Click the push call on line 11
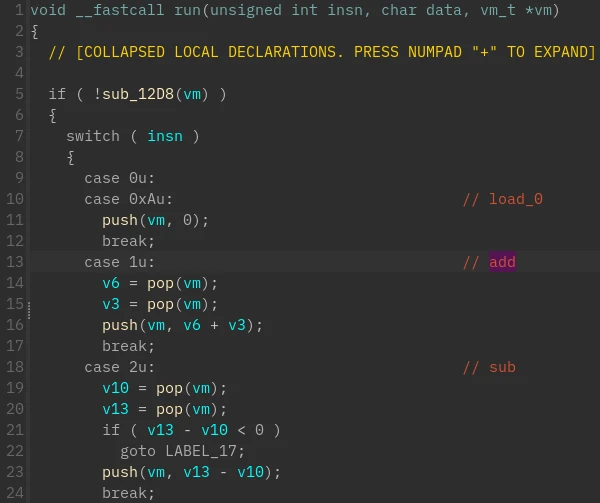The width and height of the screenshot is (600, 503). [119, 220]
